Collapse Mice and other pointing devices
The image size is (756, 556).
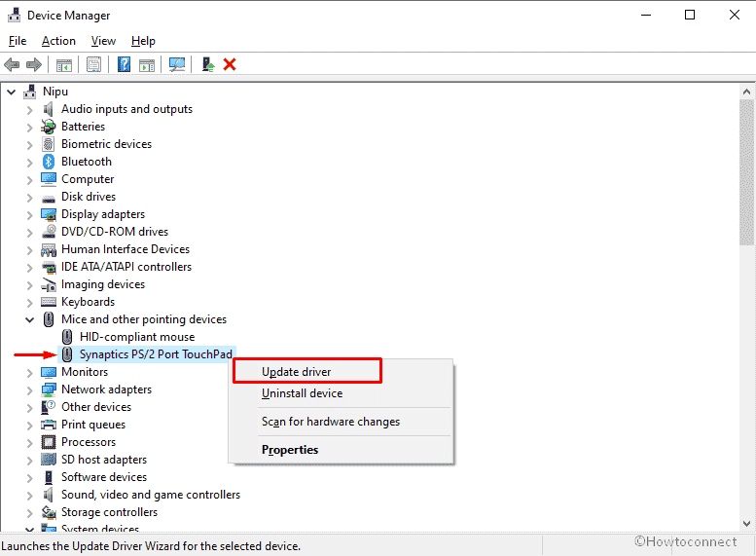30,319
